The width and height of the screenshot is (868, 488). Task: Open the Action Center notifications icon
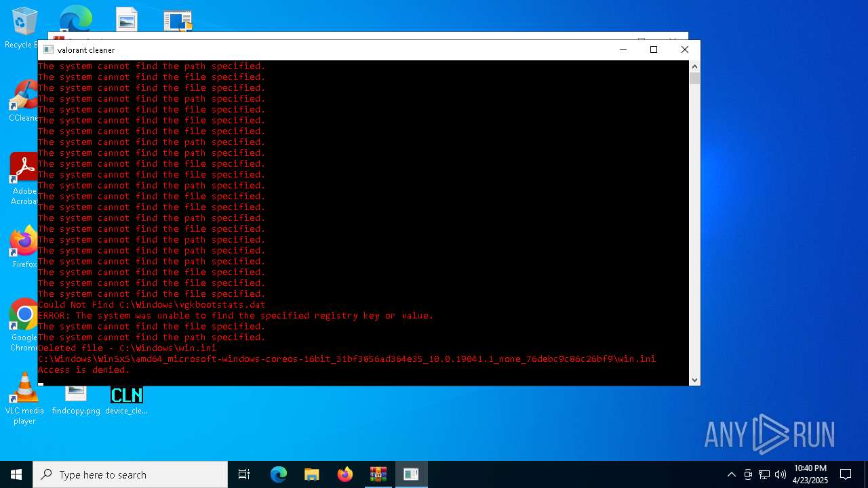pyautogui.click(x=846, y=474)
